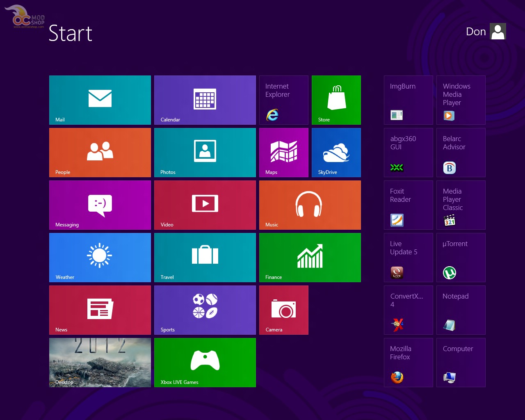This screenshot has height=420, width=525.
Task: Click the Start heading text
Action: 71,33
